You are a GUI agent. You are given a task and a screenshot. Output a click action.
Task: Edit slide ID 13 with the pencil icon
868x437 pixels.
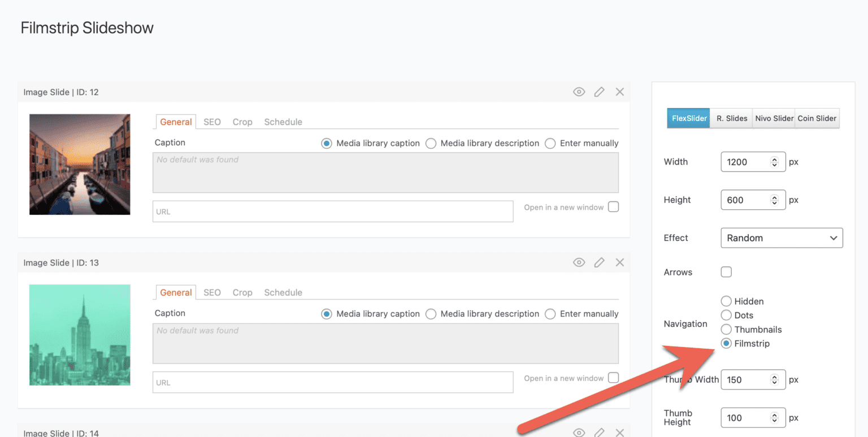[x=599, y=262]
